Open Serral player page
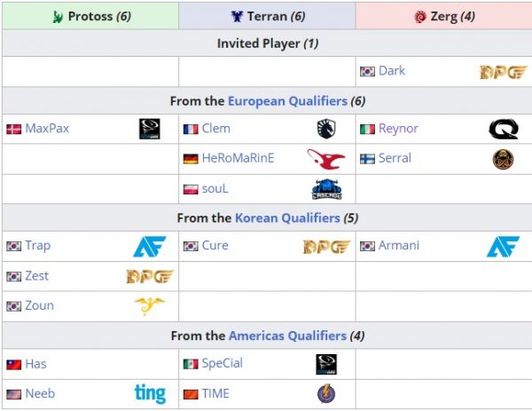 (x=395, y=158)
